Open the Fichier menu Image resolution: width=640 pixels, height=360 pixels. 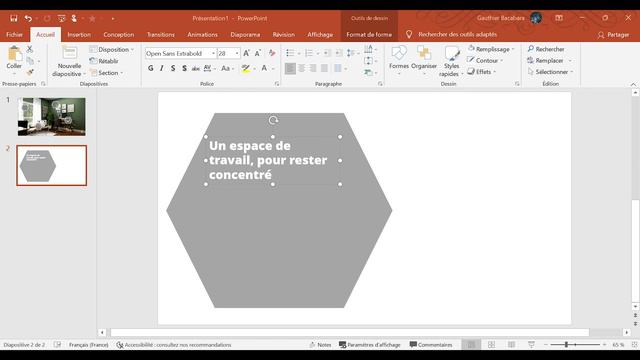[x=14, y=35]
